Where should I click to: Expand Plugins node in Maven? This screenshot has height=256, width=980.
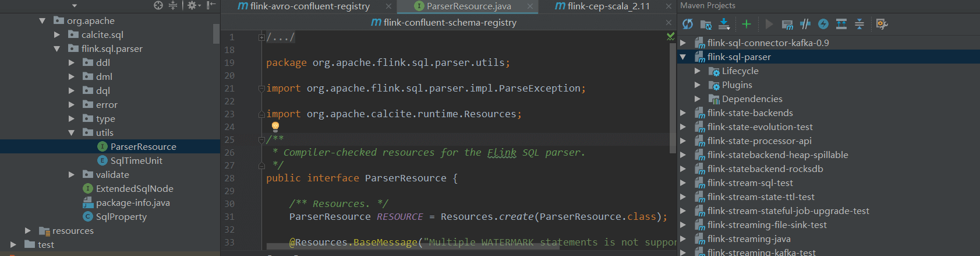[x=698, y=85]
